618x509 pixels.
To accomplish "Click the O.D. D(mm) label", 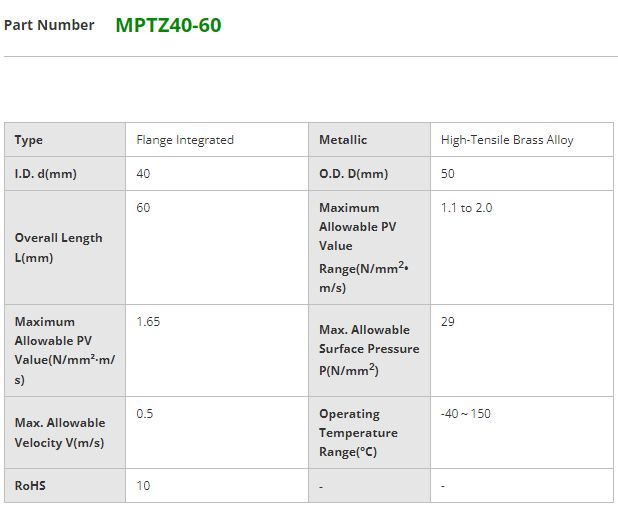I will 353,174.
